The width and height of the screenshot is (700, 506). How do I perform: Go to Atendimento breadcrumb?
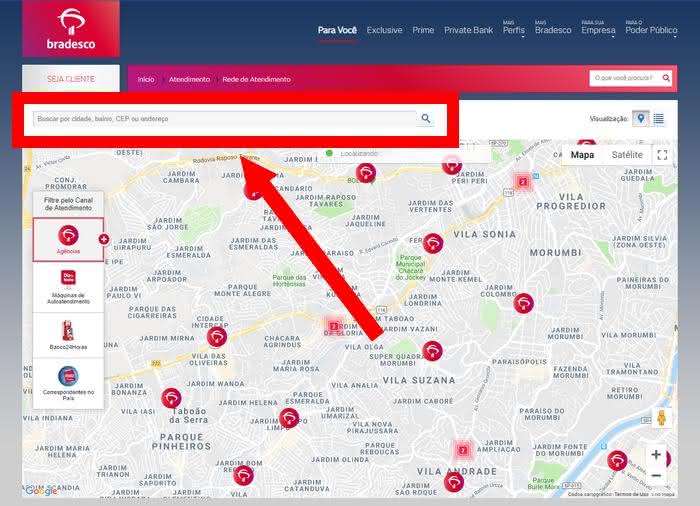[x=189, y=79]
